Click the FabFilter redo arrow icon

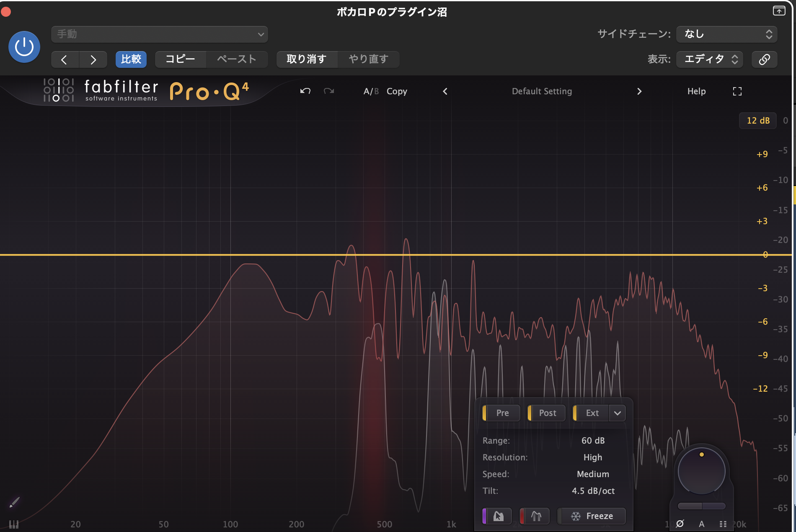pos(329,91)
